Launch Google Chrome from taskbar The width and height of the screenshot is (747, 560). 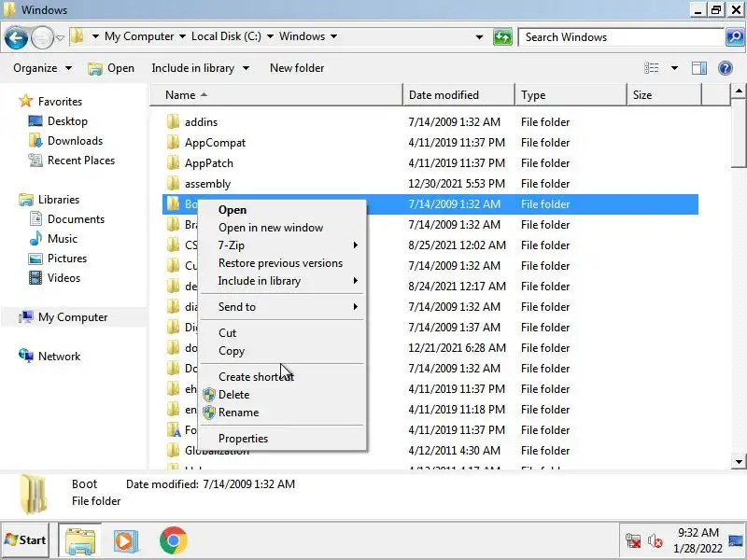[173, 540]
